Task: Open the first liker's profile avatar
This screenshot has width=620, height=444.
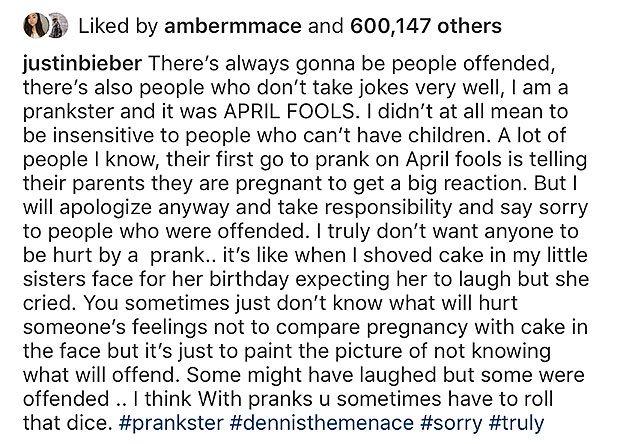Action: point(36,26)
